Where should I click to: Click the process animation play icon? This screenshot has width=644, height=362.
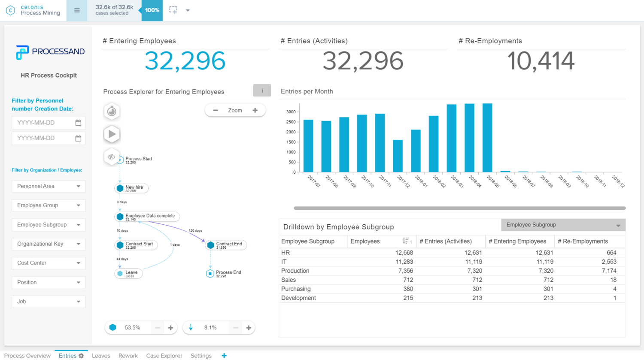112,134
